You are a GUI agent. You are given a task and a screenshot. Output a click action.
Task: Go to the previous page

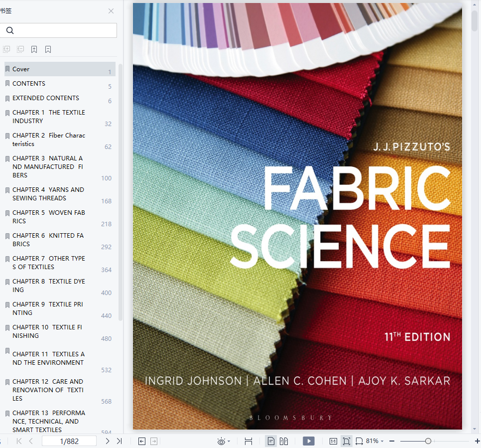tap(31, 441)
